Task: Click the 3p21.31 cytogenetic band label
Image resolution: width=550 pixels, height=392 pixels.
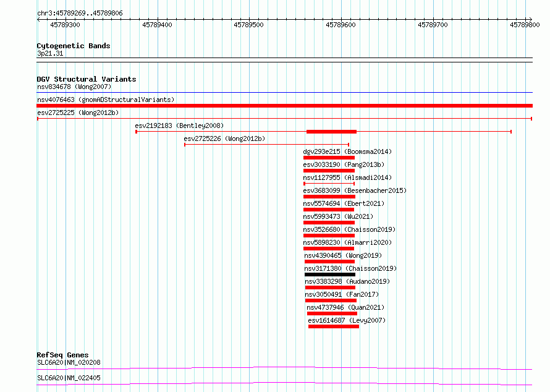Action: tap(50, 53)
